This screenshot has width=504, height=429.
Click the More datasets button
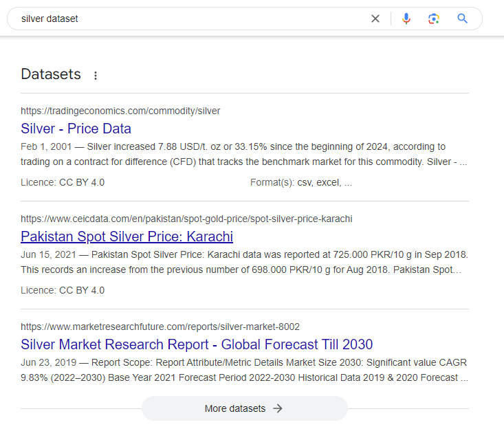coord(245,408)
